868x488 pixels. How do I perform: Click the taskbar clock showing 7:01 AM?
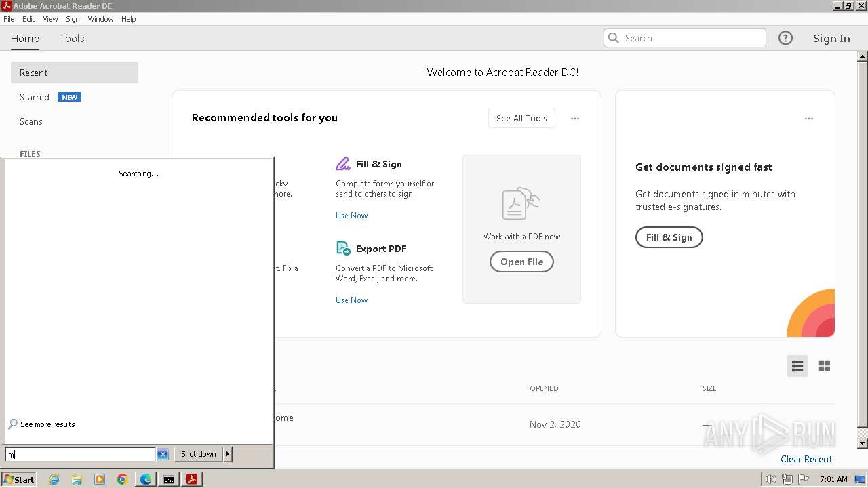pyautogui.click(x=833, y=479)
